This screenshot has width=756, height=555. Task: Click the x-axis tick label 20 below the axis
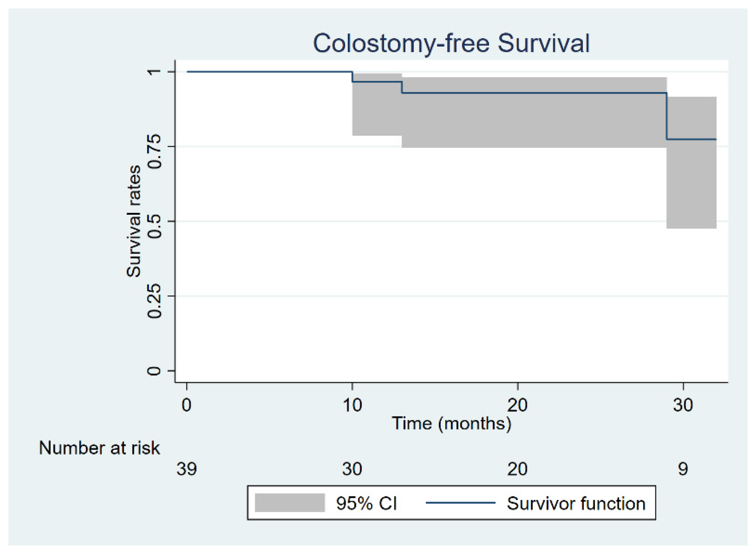click(x=517, y=405)
